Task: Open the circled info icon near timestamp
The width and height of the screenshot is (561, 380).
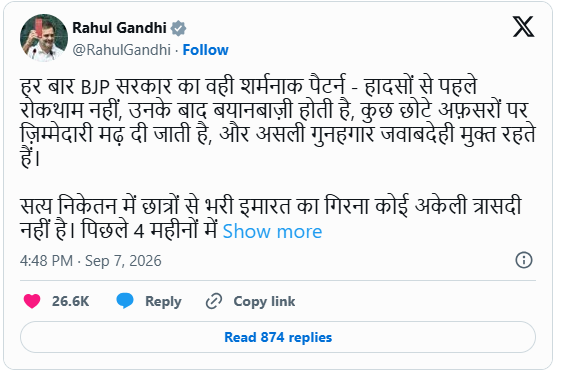Action: (x=524, y=260)
